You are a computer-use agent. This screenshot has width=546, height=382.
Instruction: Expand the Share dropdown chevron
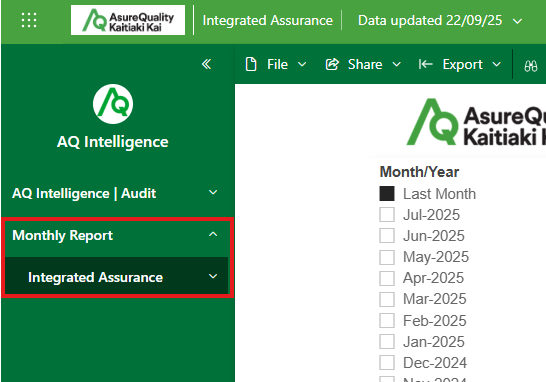click(x=397, y=64)
